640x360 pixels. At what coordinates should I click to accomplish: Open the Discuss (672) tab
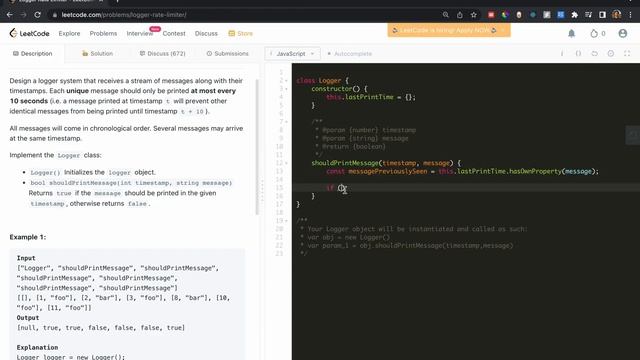162,53
